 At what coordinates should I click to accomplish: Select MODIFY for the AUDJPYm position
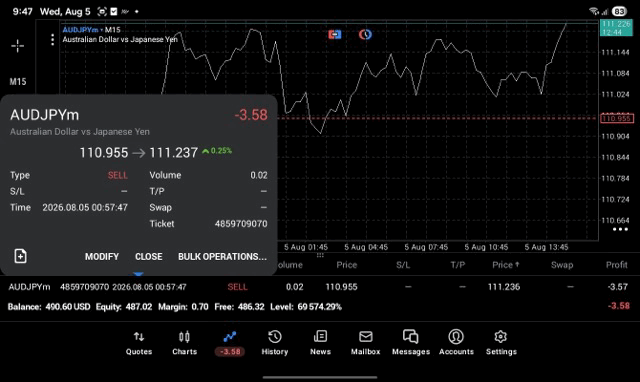[x=102, y=257]
